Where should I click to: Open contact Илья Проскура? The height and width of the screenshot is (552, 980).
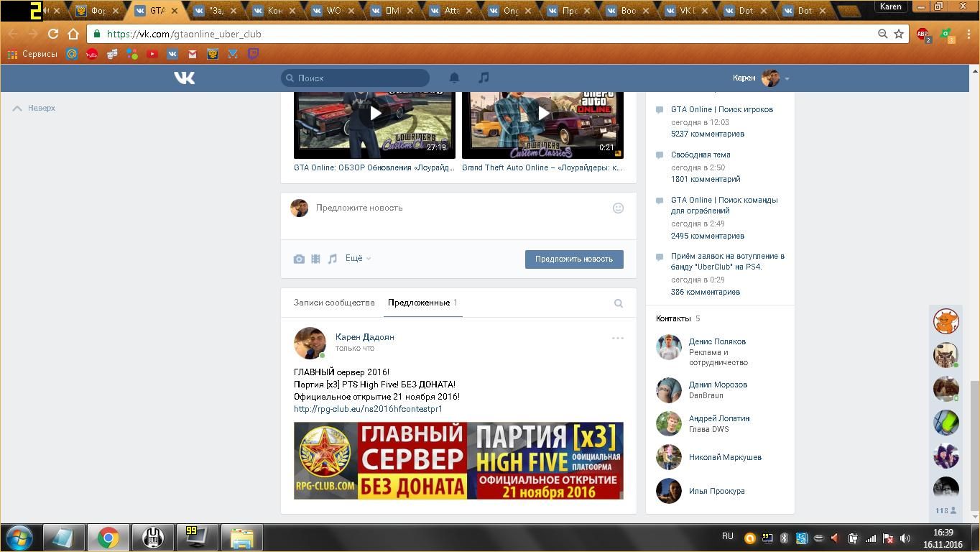point(716,491)
